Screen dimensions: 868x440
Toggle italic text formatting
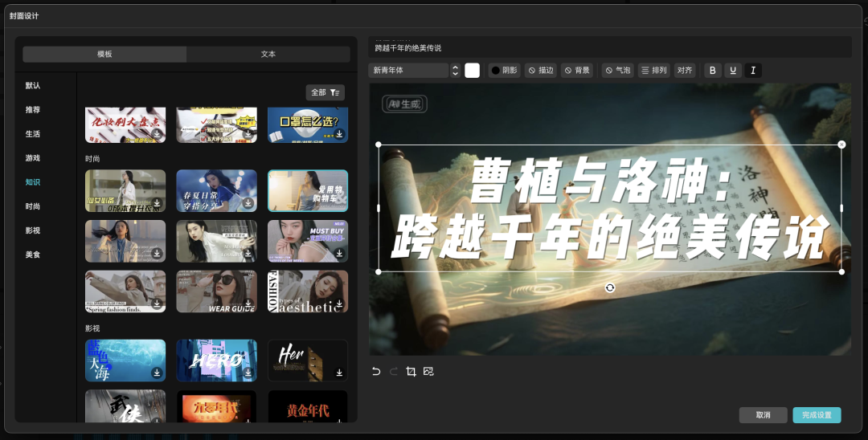coord(753,70)
